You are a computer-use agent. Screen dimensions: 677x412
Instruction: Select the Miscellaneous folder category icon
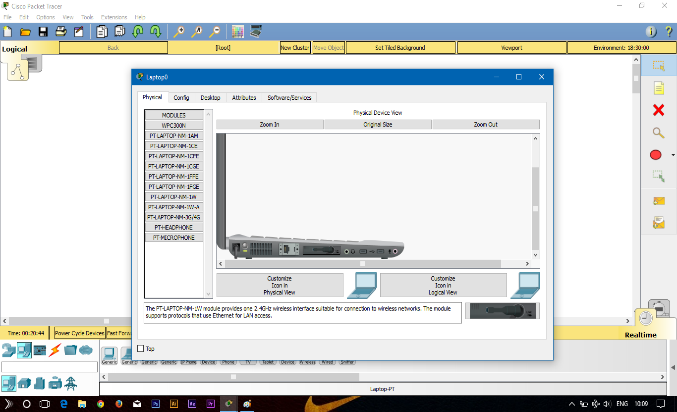click(x=70, y=350)
